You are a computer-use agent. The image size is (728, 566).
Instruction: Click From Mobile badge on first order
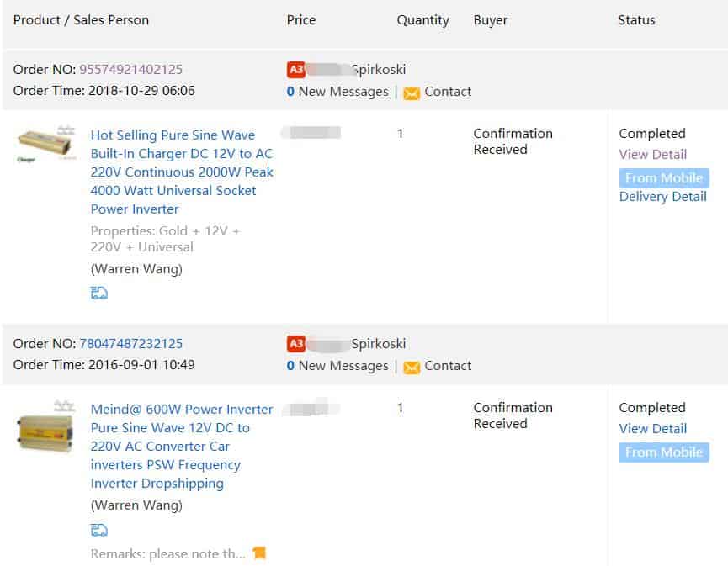(x=664, y=178)
